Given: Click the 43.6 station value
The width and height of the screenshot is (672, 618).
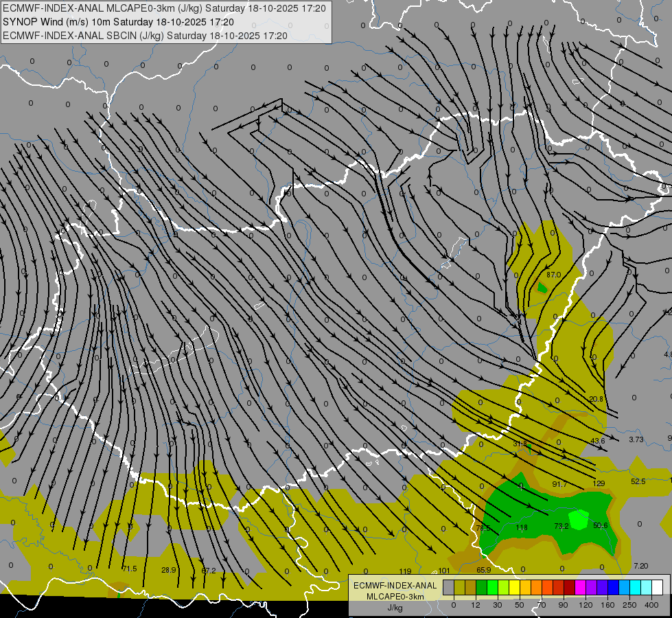Looking at the screenshot, I should click(597, 441).
